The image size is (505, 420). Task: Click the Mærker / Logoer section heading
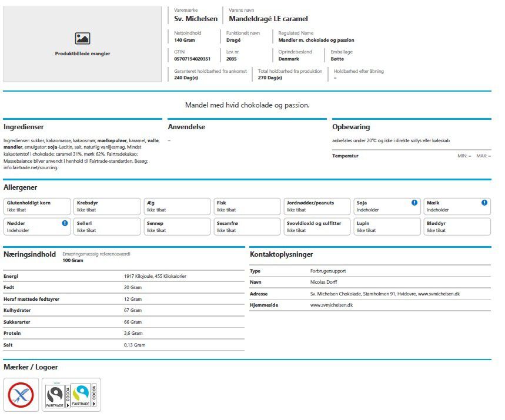pos(31,367)
